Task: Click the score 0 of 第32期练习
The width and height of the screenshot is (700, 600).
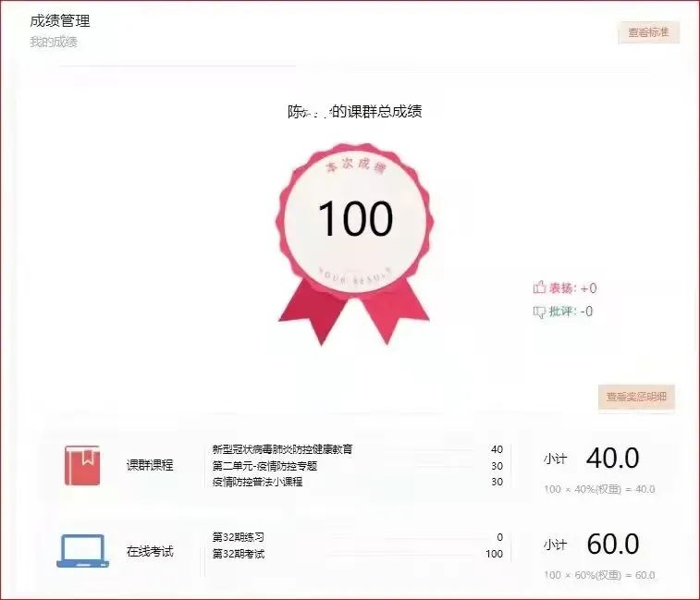Action: pyautogui.click(x=500, y=537)
